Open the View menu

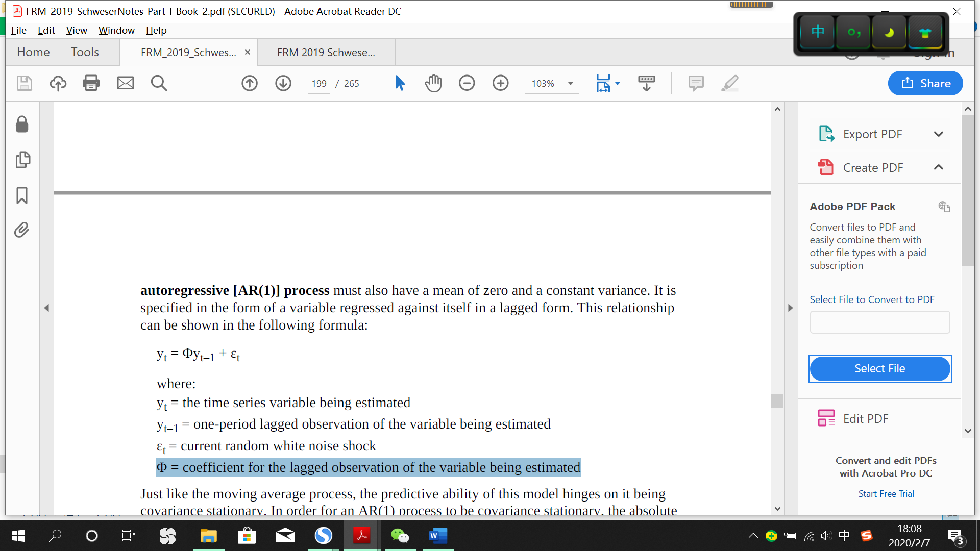[77, 30]
